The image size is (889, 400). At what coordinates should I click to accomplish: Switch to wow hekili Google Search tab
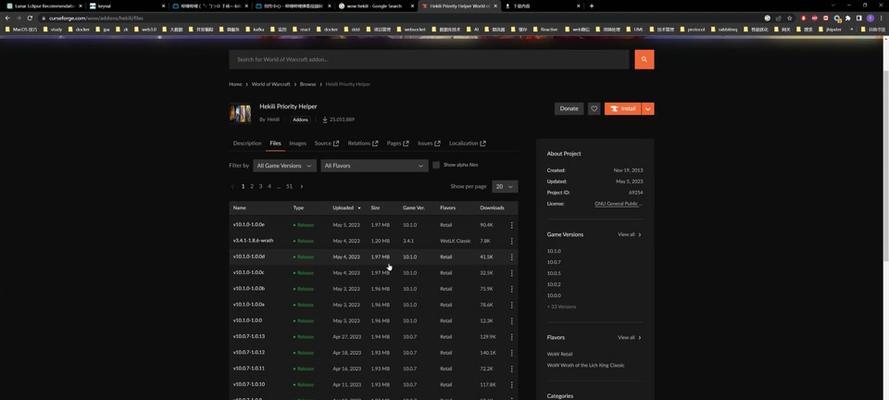coord(375,6)
